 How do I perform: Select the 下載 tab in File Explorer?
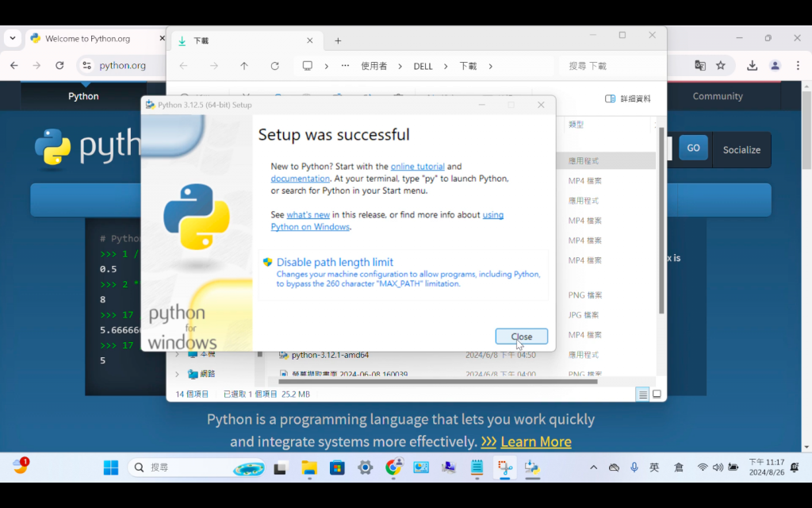(x=246, y=40)
